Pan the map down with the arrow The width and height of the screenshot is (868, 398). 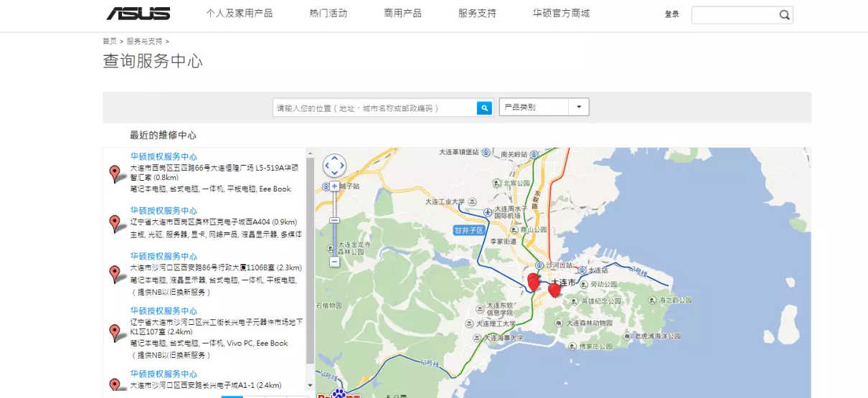[334, 174]
